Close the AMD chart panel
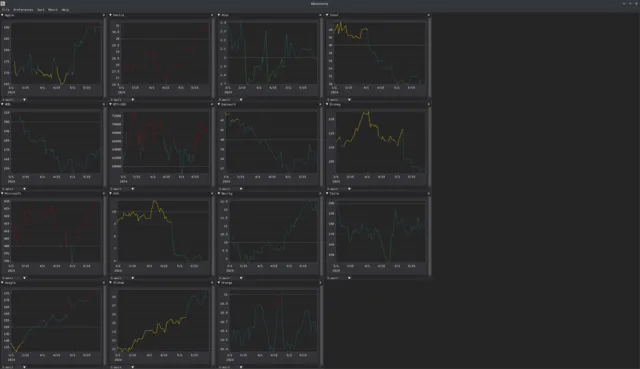Viewport: 640px width, 369px height. pyautogui.click(x=104, y=104)
